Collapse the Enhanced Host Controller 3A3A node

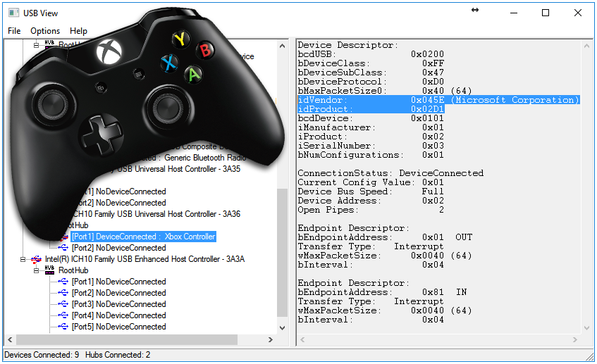[23, 259]
